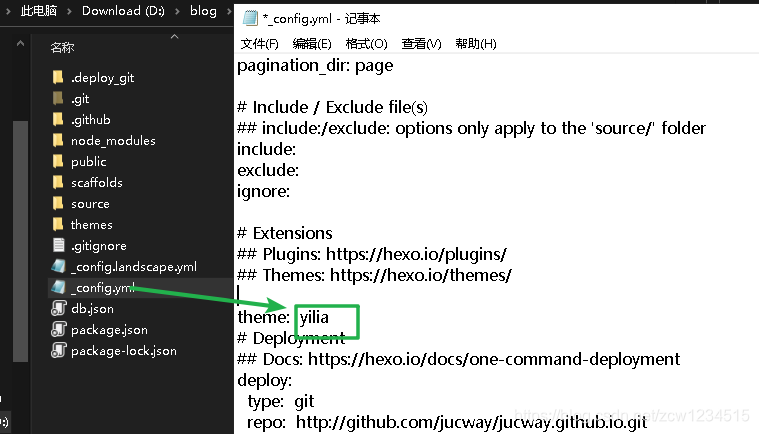The image size is (759, 434).
Task: Click the Notepad icon in title bar
Action: pos(250,18)
